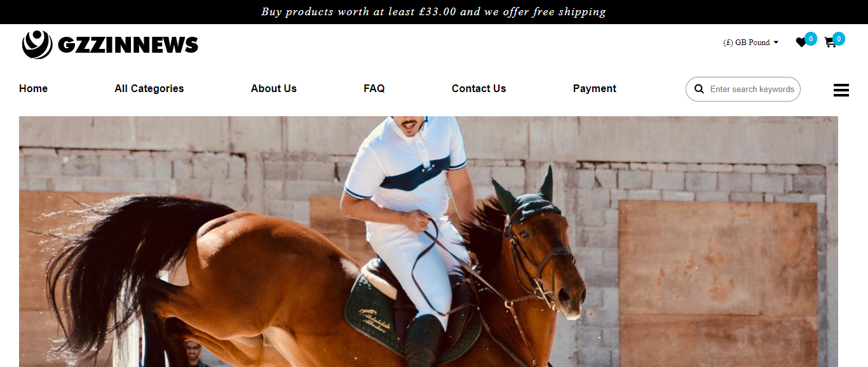Click the GZZINNEWS brand name text
The height and width of the screenshot is (367, 868).
click(128, 45)
